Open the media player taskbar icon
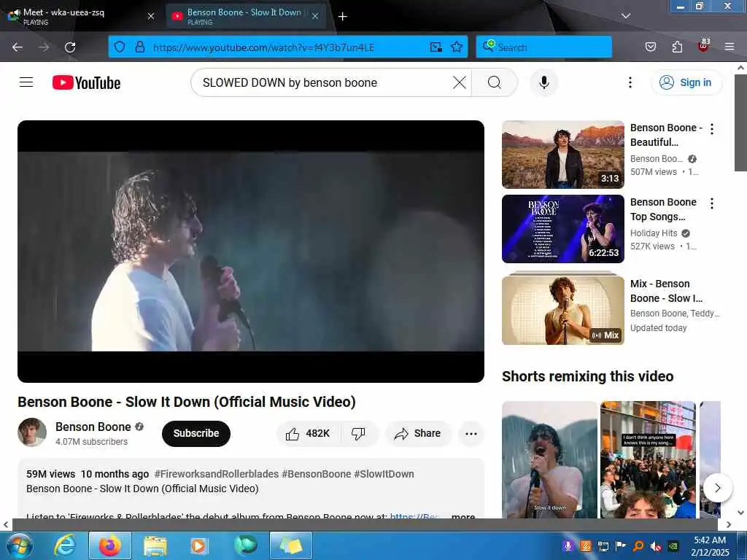 click(200, 545)
